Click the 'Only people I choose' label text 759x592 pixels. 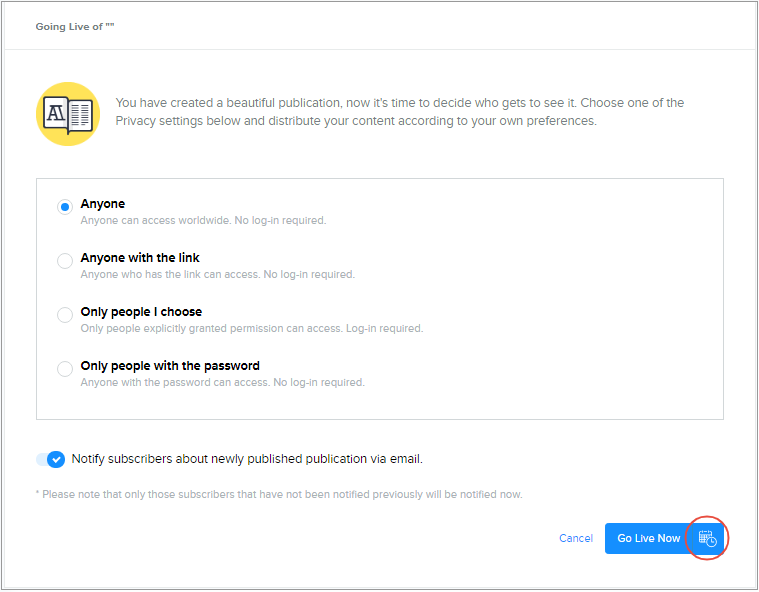pos(141,312)
